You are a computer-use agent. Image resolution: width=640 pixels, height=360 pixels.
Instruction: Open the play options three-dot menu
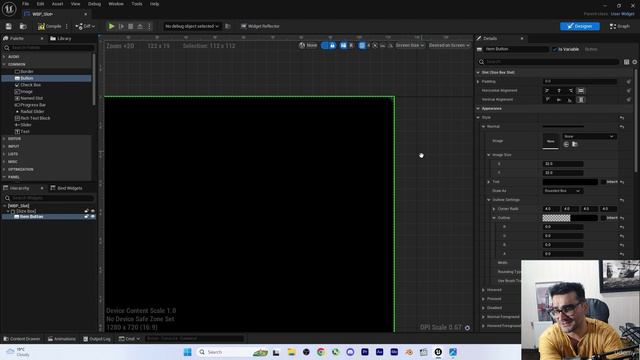point(149,26)
